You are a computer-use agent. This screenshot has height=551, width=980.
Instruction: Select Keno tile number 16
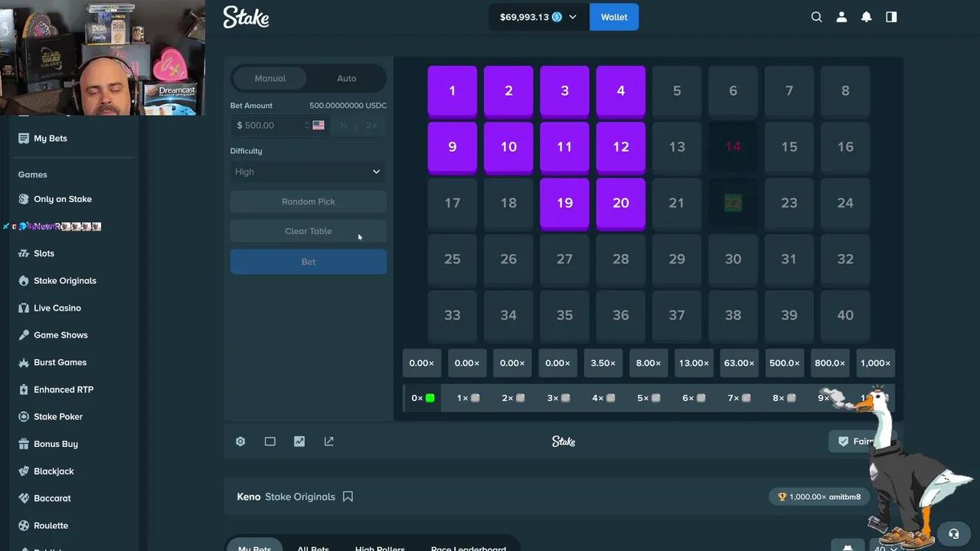pyautogui.click(x=845, y=148)
